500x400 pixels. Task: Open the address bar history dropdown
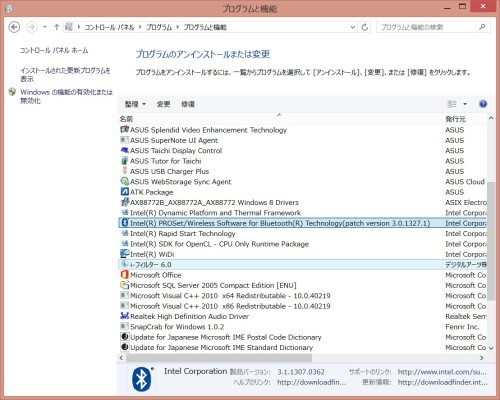point(352,27)
